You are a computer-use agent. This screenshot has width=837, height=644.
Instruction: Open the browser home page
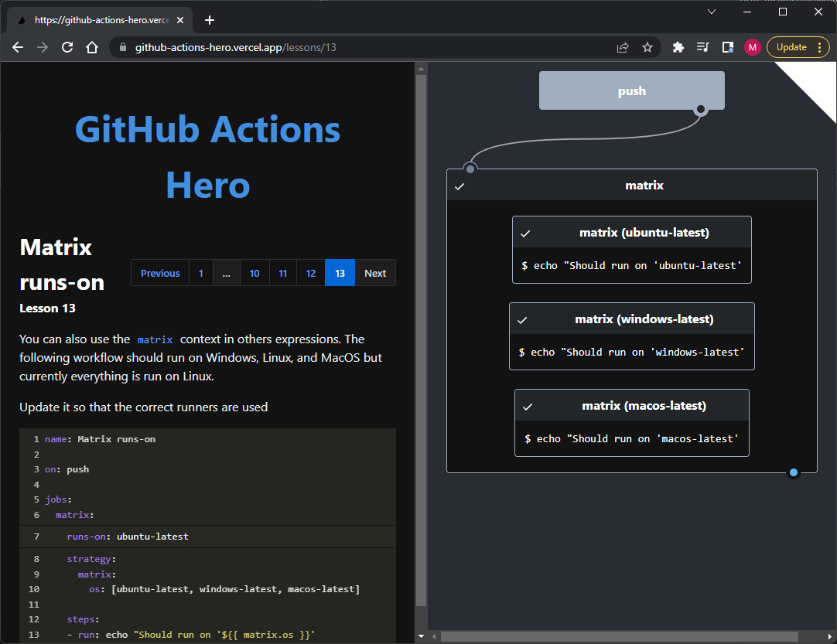pos(92,47)
